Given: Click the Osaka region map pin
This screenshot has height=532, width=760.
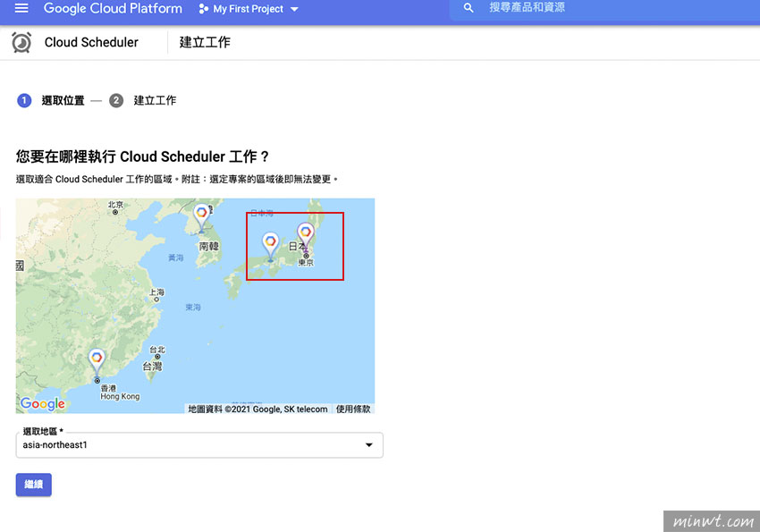Looking at the screenshot, I should click(x=270, y=247).
